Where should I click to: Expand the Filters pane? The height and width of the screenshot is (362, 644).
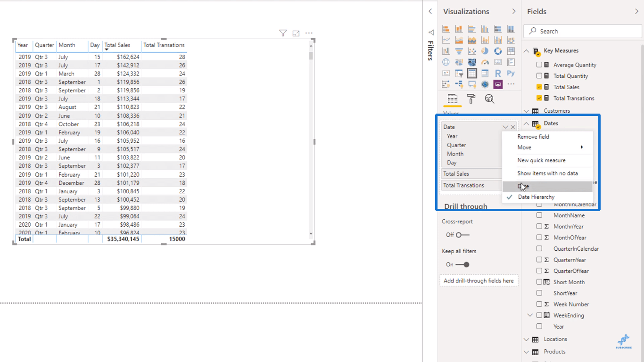click(430, 11)
